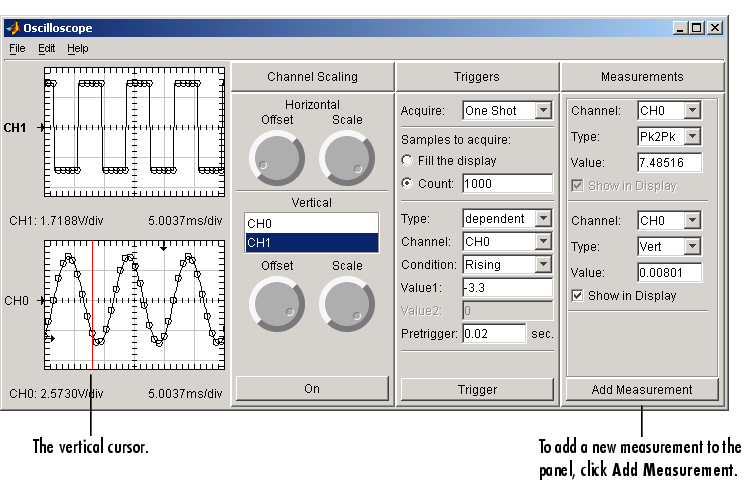Open Channel dropdown of the Pk2Pk measurement
This screenshot has width=751, height=497.
pos(669,111)
